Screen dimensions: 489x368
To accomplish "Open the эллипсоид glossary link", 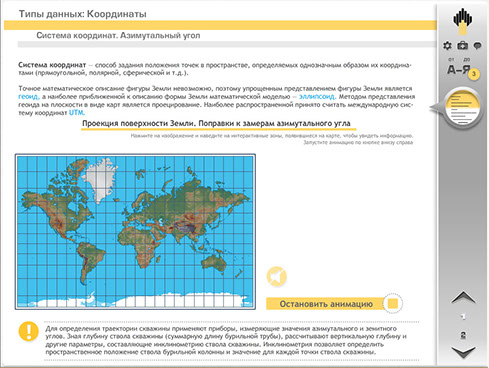I will coord(318,97).
